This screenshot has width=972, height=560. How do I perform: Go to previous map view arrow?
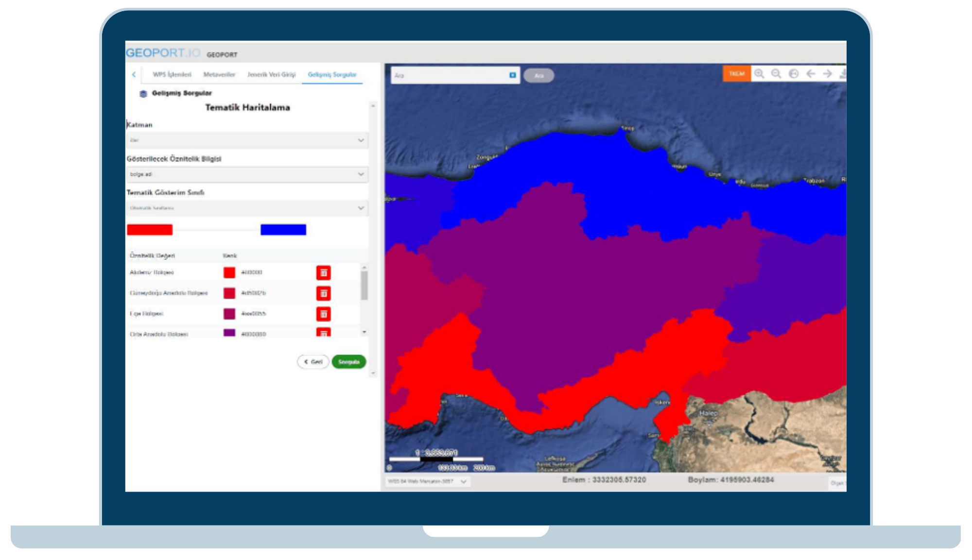tap(811, 74)
